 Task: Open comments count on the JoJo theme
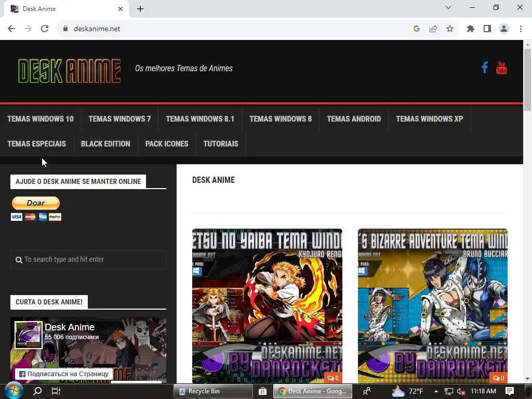[498, 378]
